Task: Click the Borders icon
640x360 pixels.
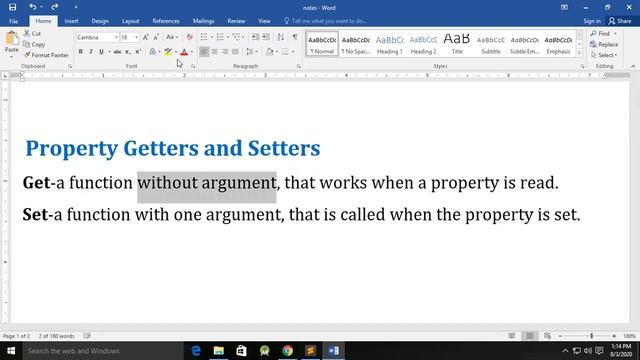Action: (285, 52)
